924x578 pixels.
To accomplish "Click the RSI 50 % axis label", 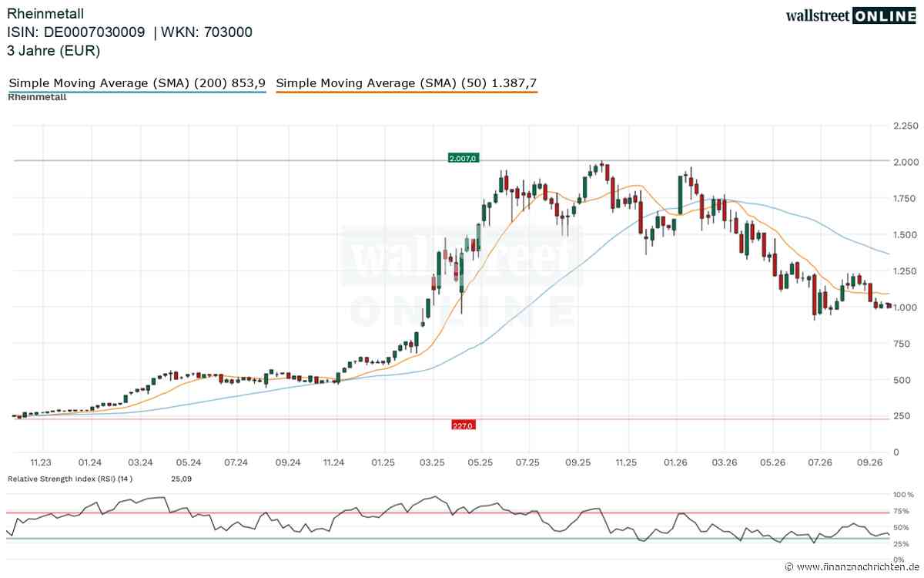I will point(902,528).
